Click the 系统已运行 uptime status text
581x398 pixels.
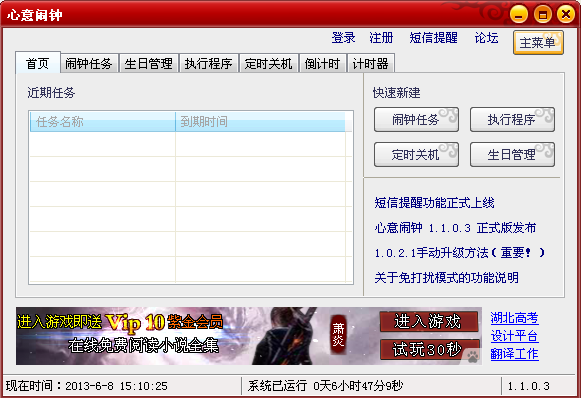tap(325, 386)
